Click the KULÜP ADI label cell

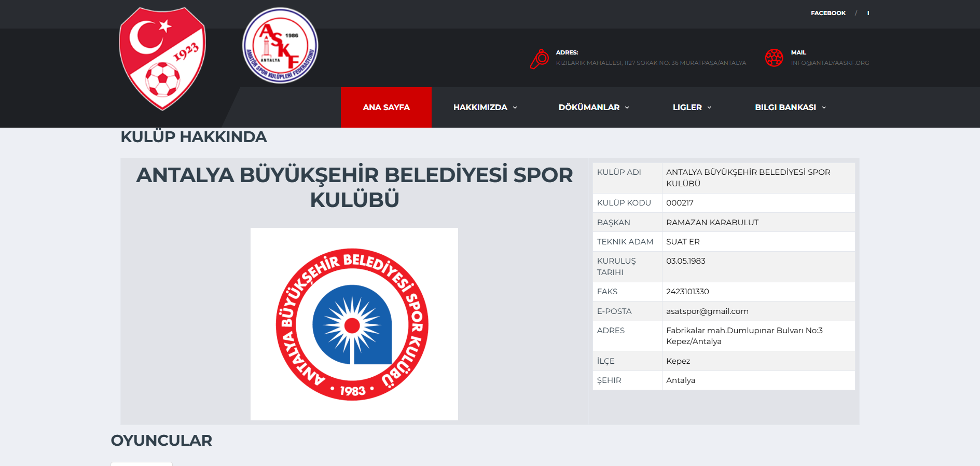coord(627,178)
